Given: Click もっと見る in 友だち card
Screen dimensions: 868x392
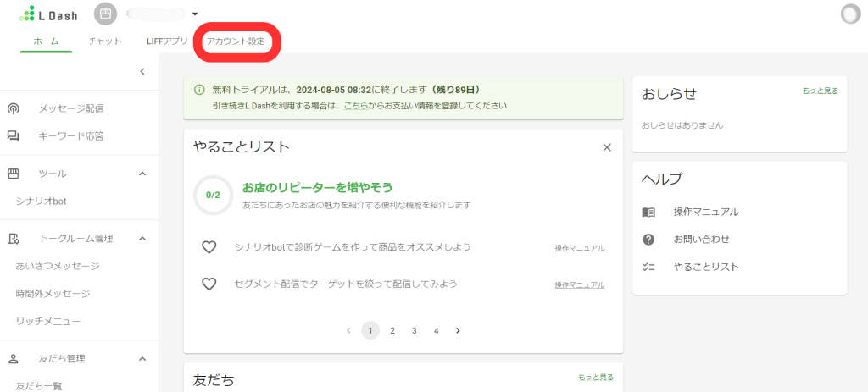Looking at the screenshot, I should (x=596, y=377).
